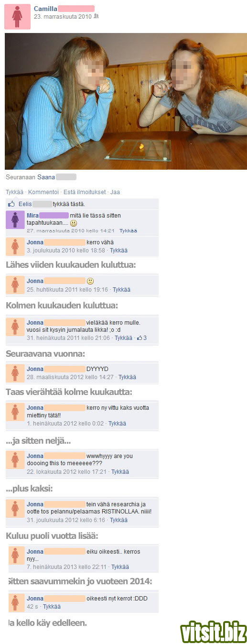The width and height of the screenshot is (247, 644).
Task: Open the photo of two girls
Action: point(126,101)
